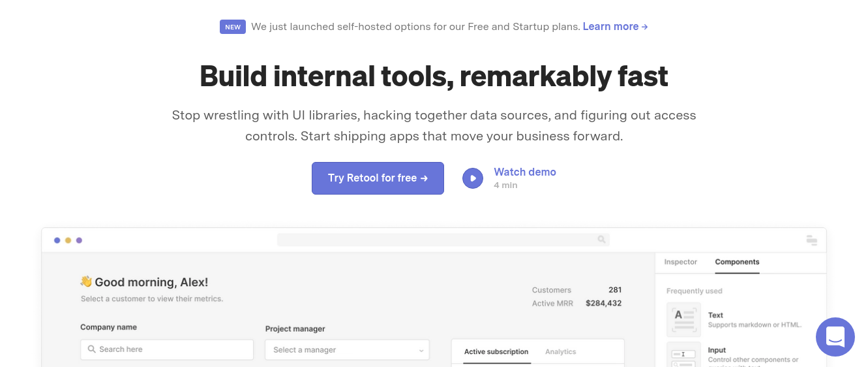Click the Company name search field
Viewport: 868px width, 367px height.
[x=173, y=349]
